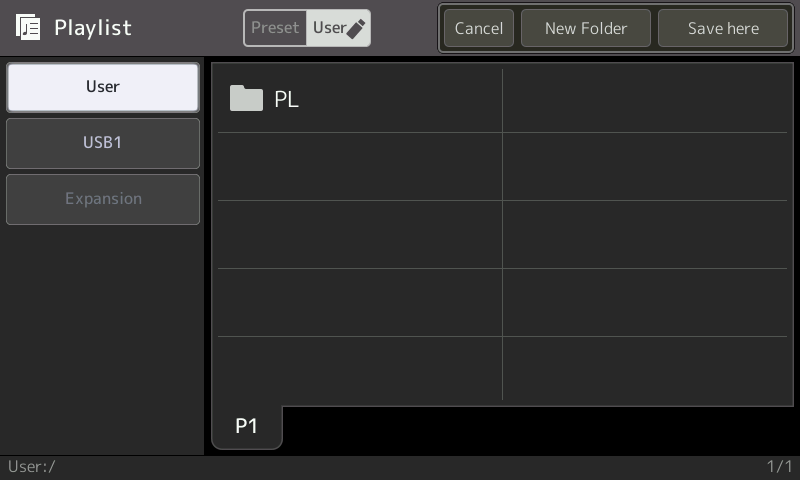Open the P1 page tab
The width and height of the screenshot is (800, 480).
pyautogui.click(x=246, y=426)
